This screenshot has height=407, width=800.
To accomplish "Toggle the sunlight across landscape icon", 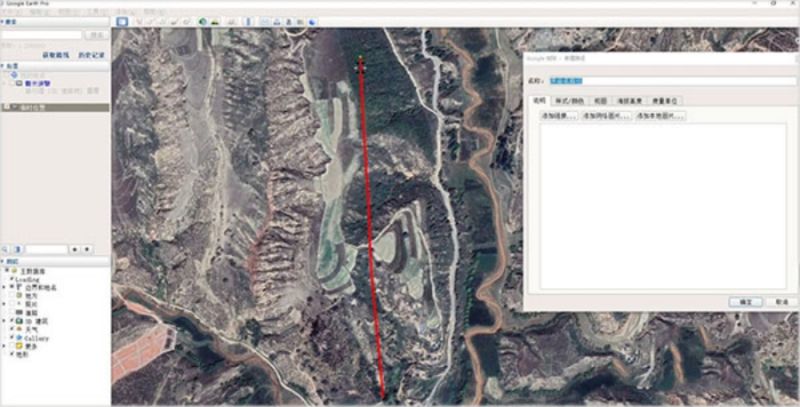I will pos(215,21).
